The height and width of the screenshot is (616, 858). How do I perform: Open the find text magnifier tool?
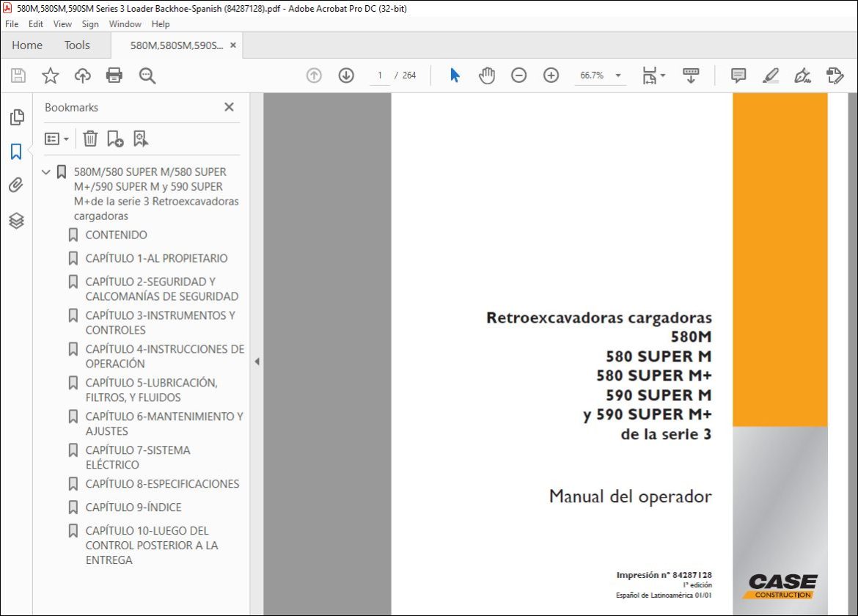point(147,76)
